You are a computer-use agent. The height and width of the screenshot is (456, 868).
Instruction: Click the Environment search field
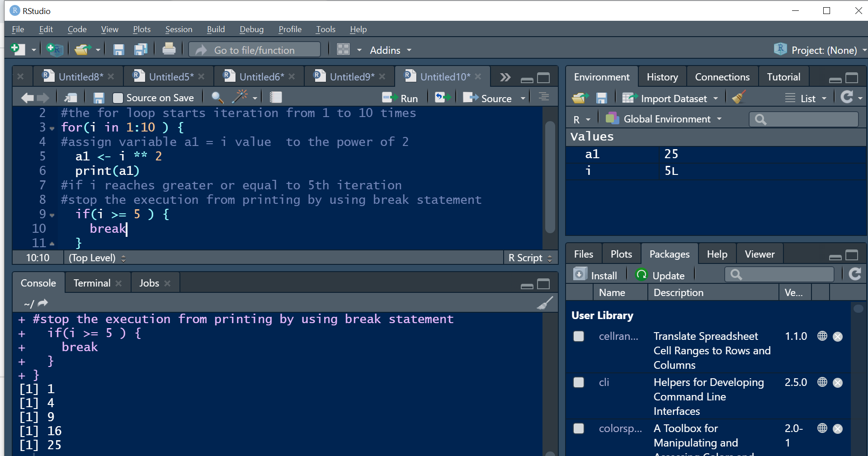804,119
